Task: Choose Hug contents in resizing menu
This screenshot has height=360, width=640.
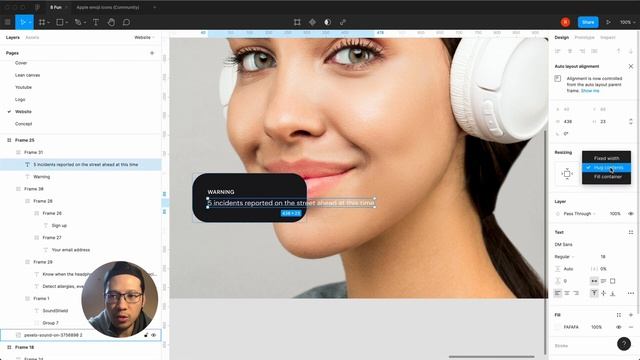Action: click(x=607, y=167)
